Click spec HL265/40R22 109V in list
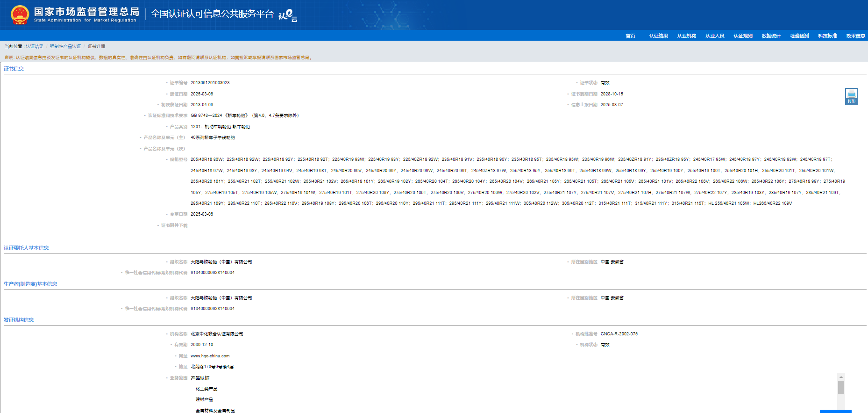The height and width of the screenshot is (413, 868). coord(772,203)
